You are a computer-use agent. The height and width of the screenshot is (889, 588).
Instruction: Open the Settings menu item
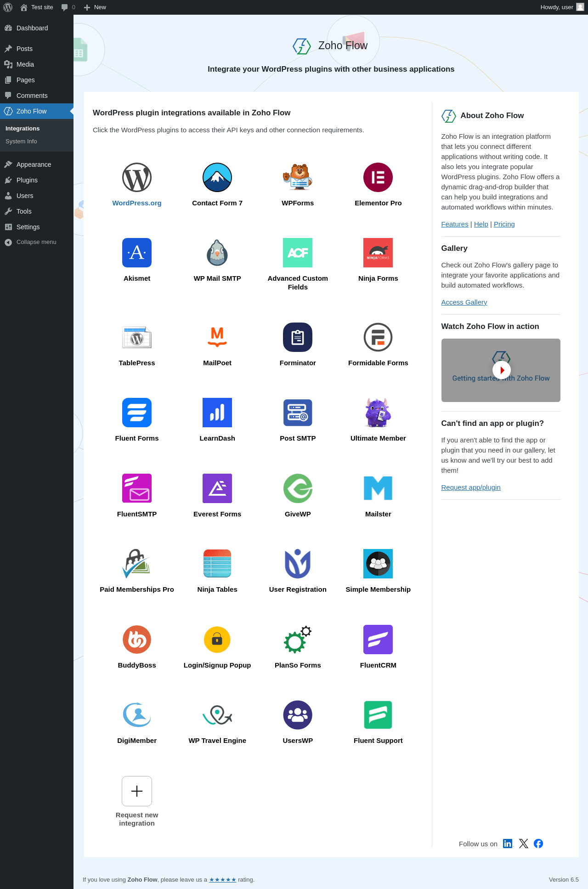37,227
